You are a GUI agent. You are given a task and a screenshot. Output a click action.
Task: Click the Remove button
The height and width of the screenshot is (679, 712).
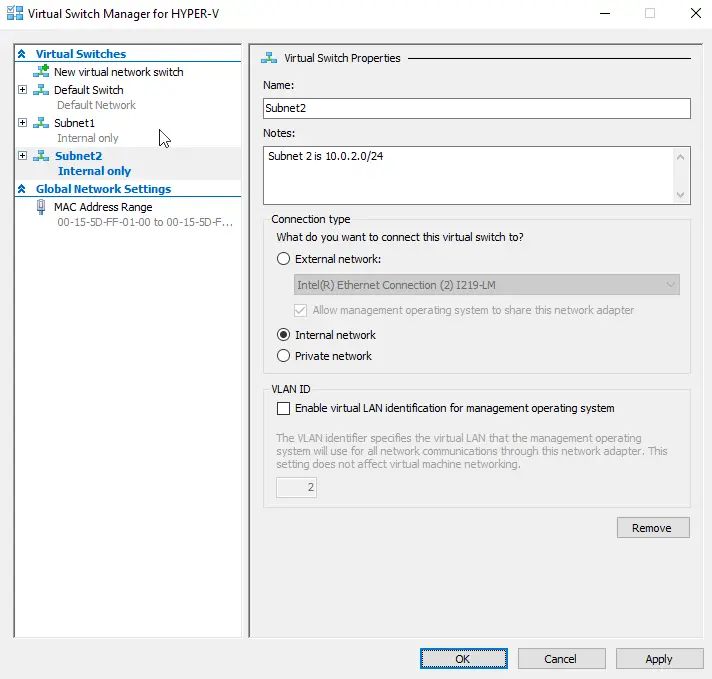tap(653, 528)
